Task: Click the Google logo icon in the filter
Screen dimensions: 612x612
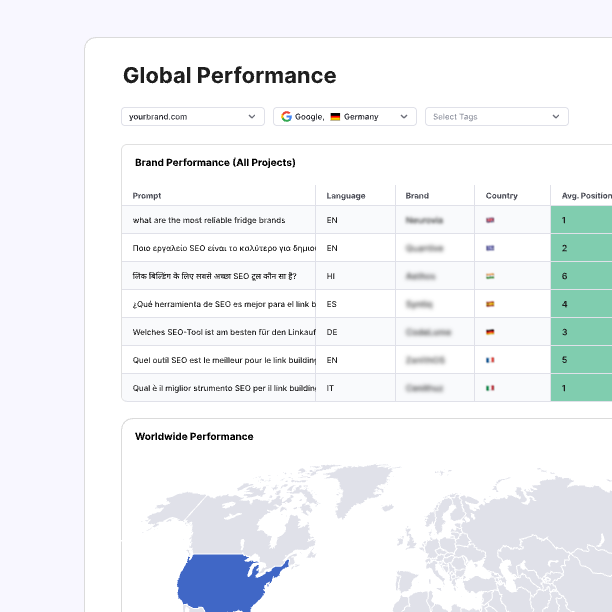Action: pyautogui.click(x=286, y=117)
